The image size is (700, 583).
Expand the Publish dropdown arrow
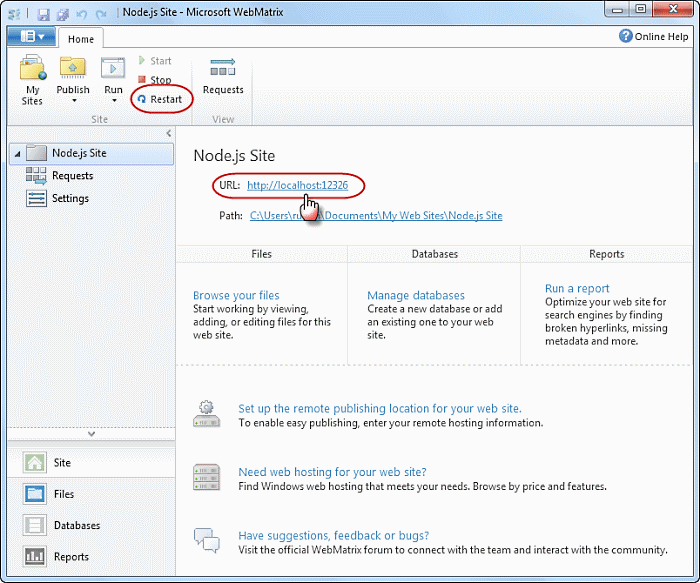pyautogui.click(x=73, y=101)
